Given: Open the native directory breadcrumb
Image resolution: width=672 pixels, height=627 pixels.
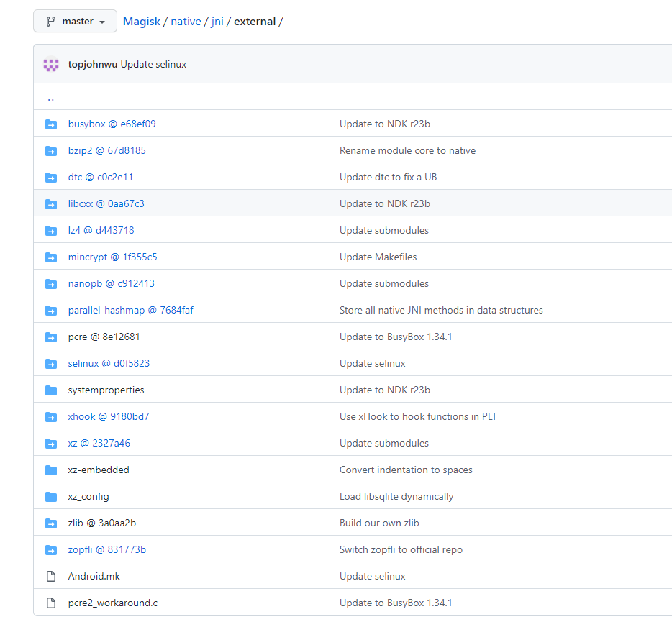Looking at the screenshot, I should tap(186, 21).
